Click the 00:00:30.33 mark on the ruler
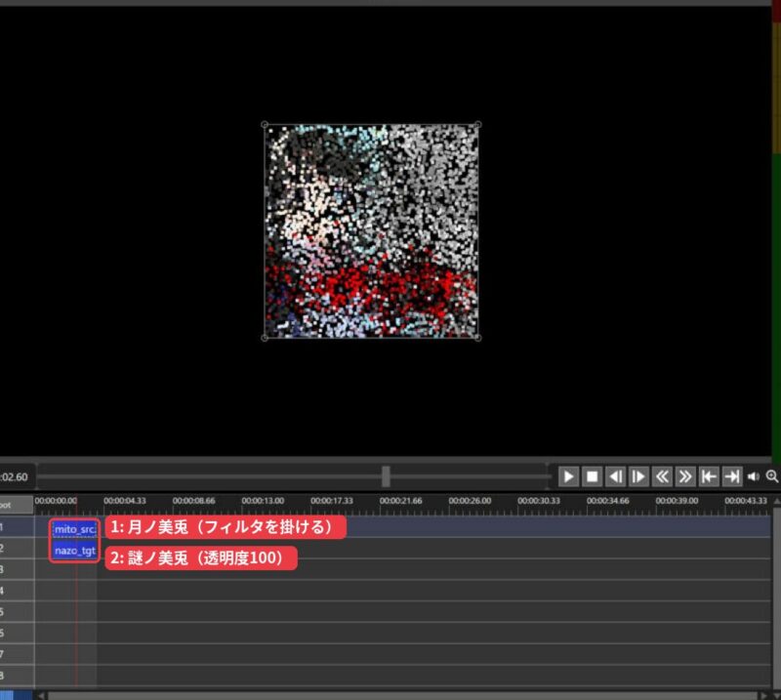Viewport: 781px width, 700px height. [x=539, y=501]
